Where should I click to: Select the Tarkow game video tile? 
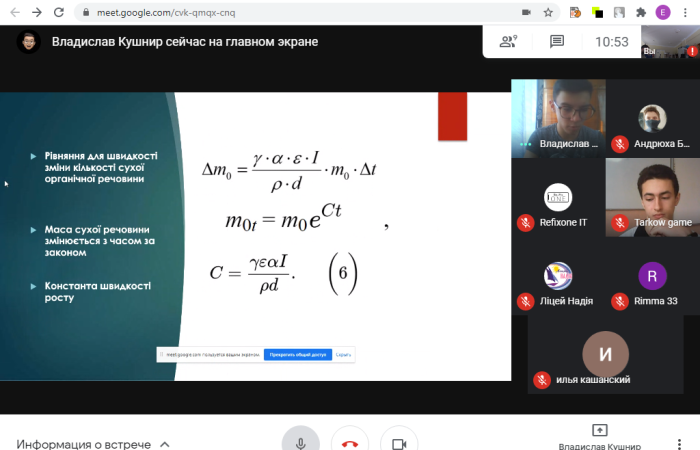pos(653,196)
